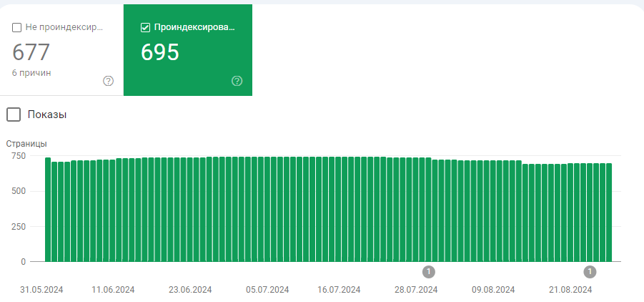Viewport: 644px width, 302px height.
Task: Uncheck the 'Проиндексирова…' checkbox
Action: pos(145,28)
